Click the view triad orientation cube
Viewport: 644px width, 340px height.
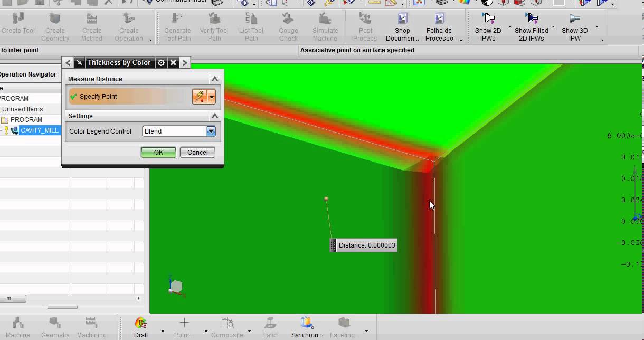[x=176, y=286]
